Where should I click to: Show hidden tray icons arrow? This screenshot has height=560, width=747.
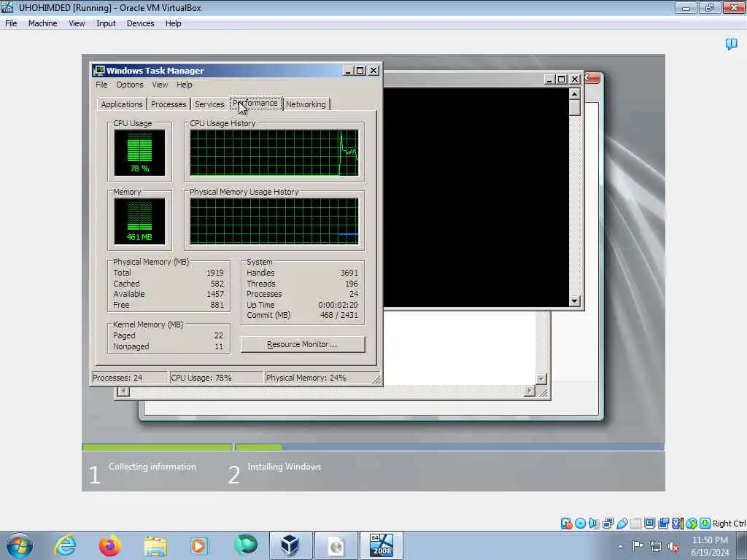(620, 547)
